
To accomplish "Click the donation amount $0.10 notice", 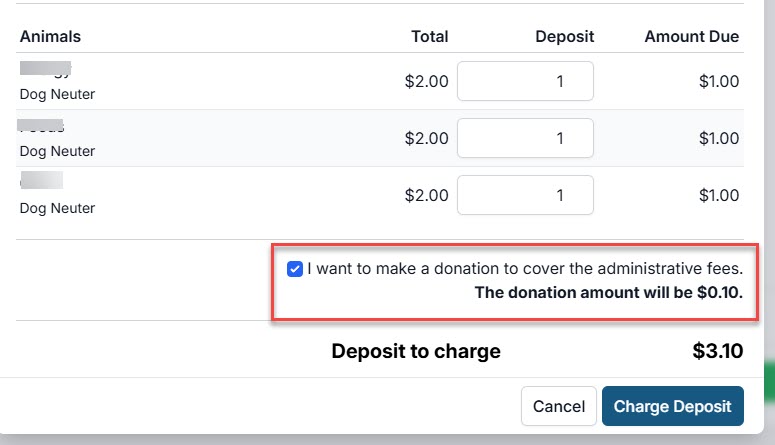I will click(608, 293).
